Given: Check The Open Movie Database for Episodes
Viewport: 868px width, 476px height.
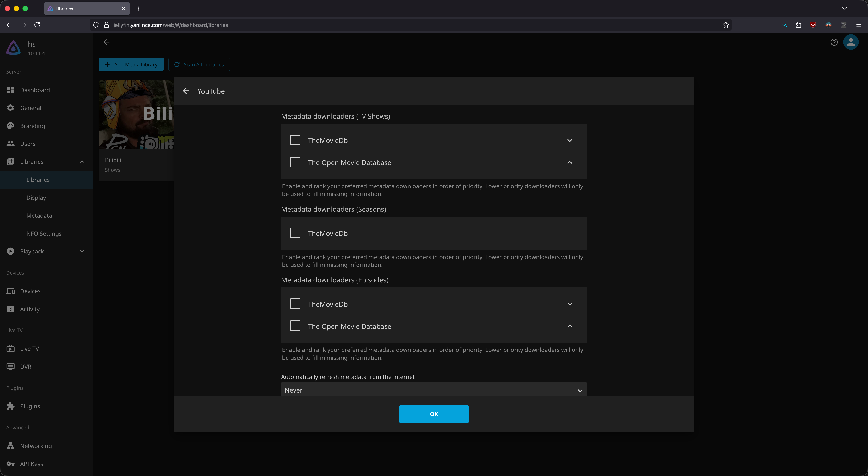Looking at the screenshot, I should point(295,326).
